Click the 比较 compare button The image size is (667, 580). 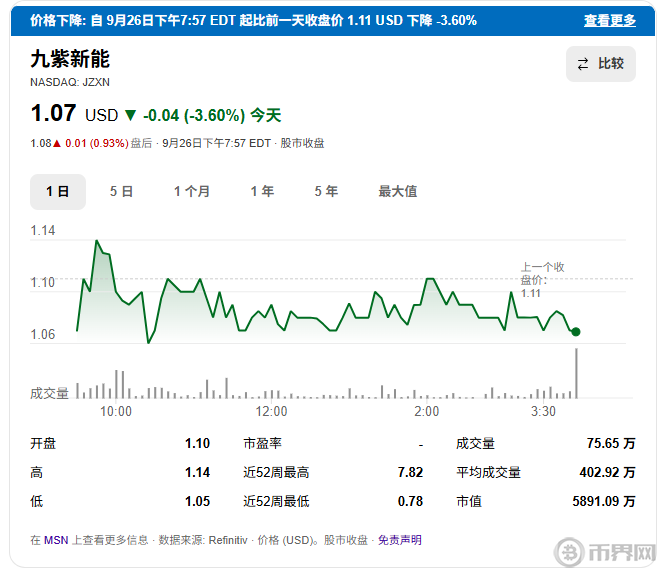point(600,64)
